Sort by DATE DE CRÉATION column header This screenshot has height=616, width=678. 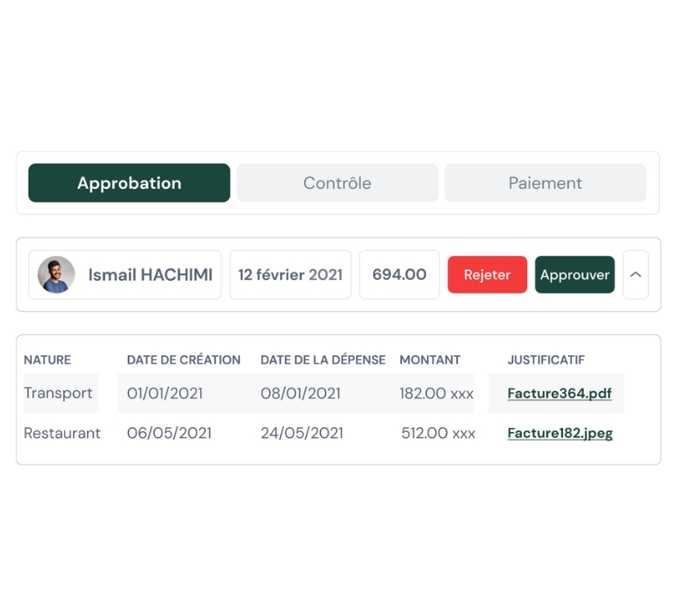(x=184, y=360)
